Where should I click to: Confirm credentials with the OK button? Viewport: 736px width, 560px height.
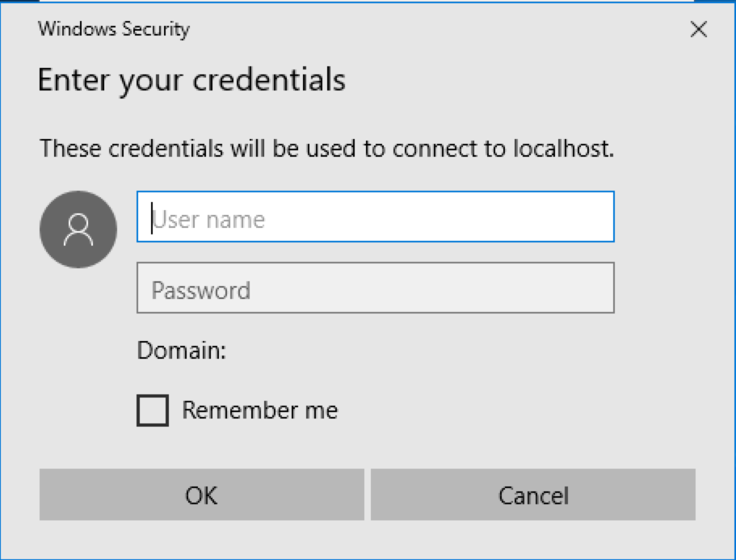(201, 495)
